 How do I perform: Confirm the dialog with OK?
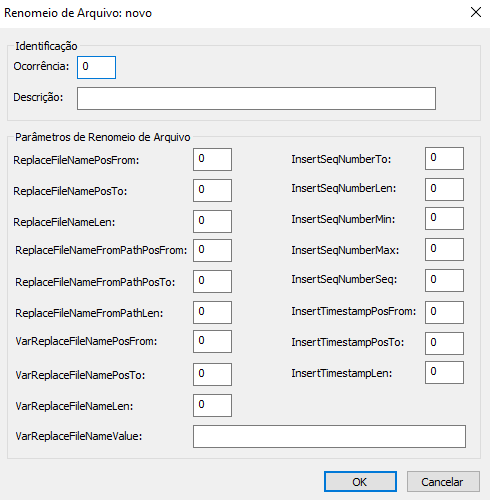(x=360, y=481)
